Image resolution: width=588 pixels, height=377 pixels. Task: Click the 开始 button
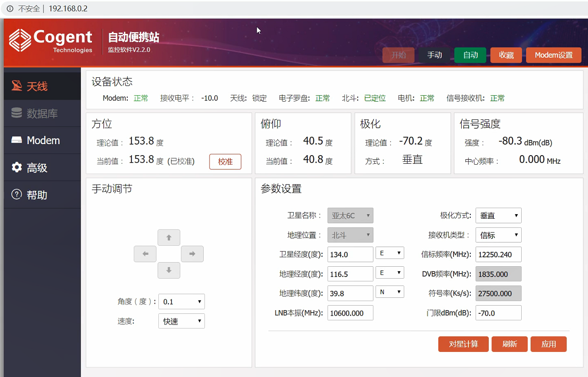tap(399, 55)
